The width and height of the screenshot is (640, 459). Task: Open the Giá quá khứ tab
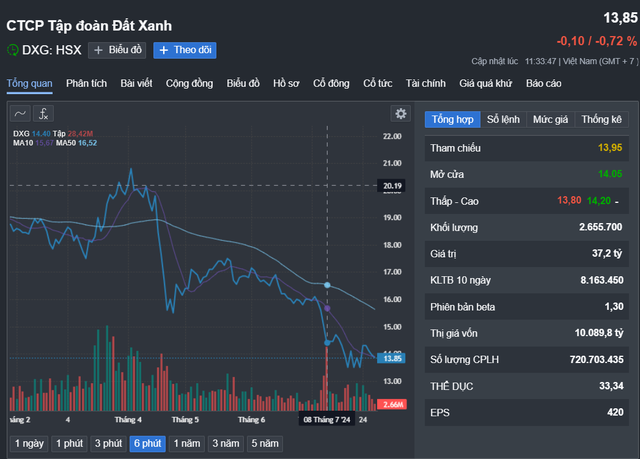pyautogui.click(x=486, y=83)
